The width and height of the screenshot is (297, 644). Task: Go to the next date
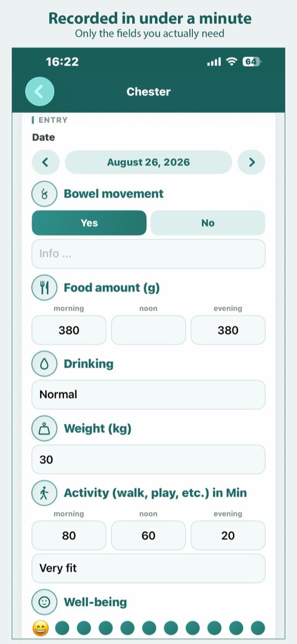251,162
